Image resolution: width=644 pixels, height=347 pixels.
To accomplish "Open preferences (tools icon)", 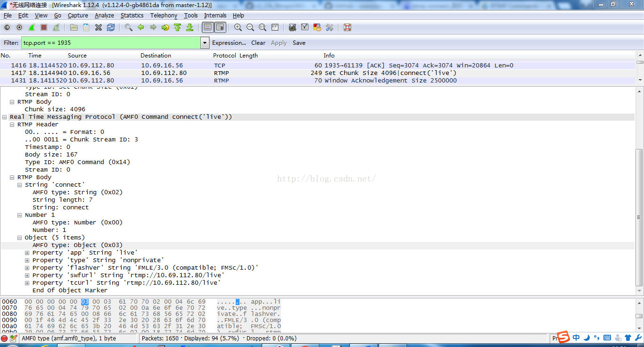I will pos(329,27).
